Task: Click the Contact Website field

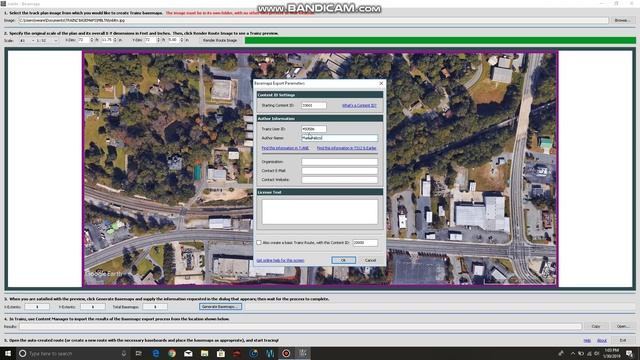Action: (x=340, y=180)
